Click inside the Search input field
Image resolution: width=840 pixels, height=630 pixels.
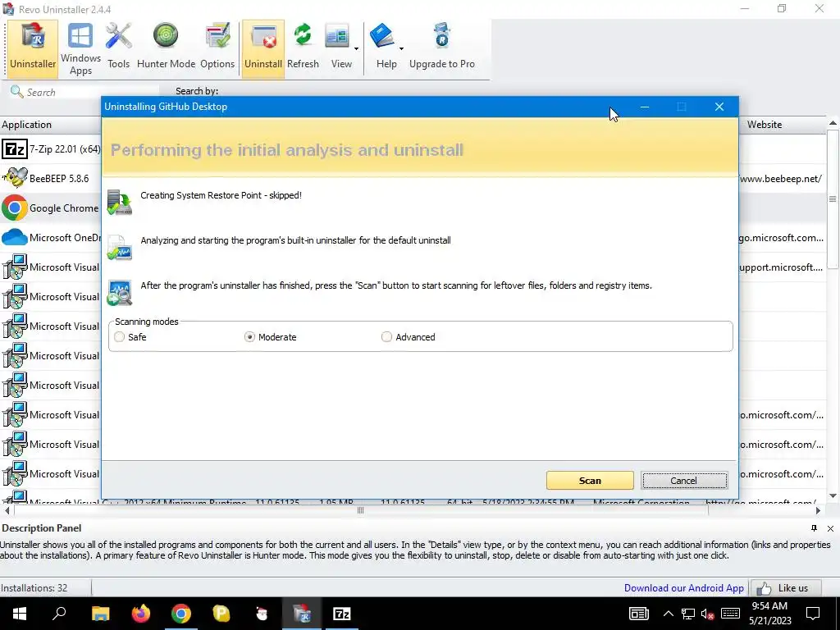coord(91,92)
